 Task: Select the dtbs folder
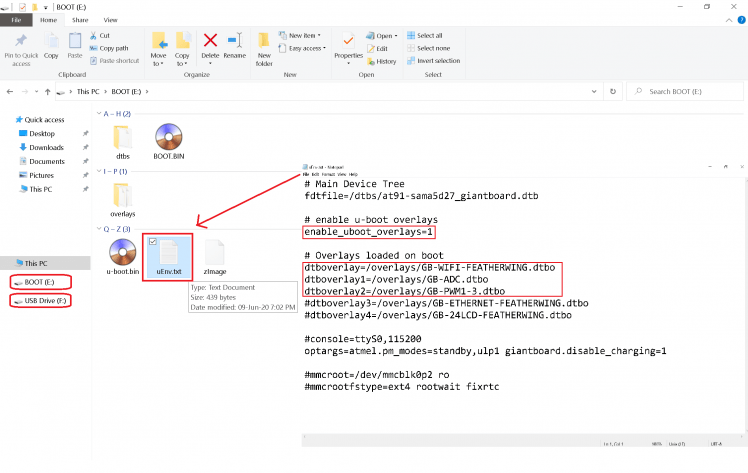click(123, 142)
